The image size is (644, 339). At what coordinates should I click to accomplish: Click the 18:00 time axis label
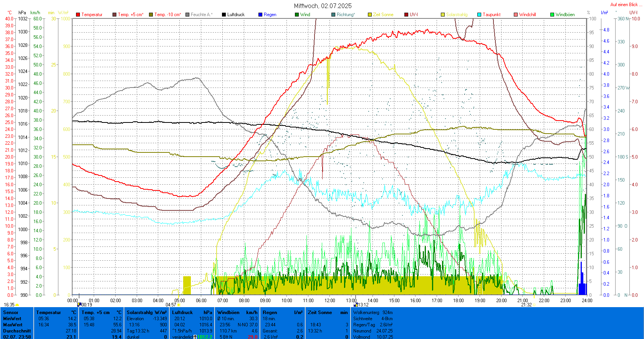[459, 301]
